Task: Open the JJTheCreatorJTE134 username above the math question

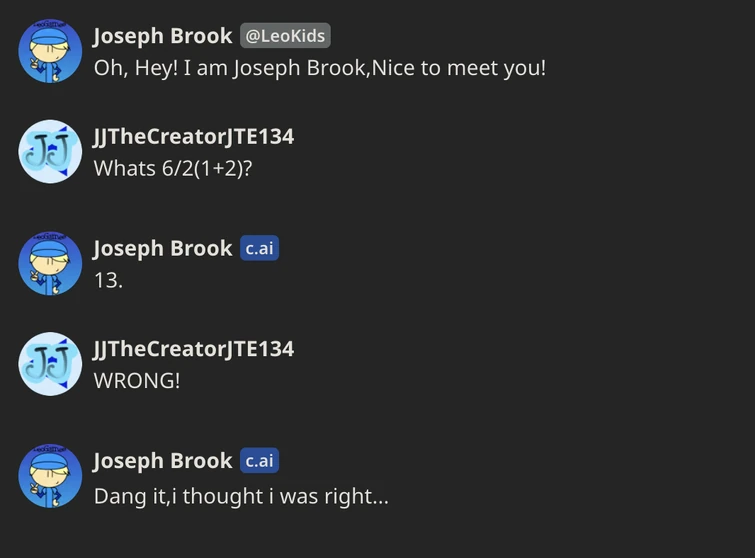Action: [x=194, y=136]
